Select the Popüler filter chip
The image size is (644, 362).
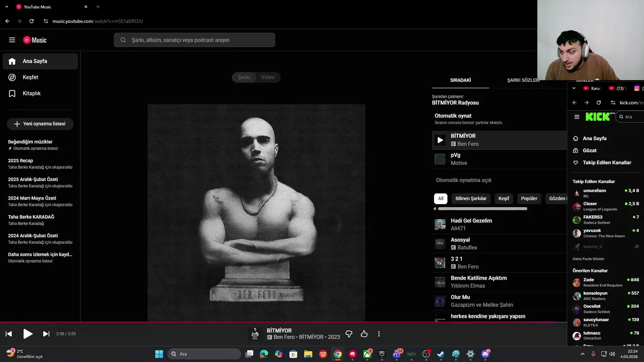click(529, 199)
